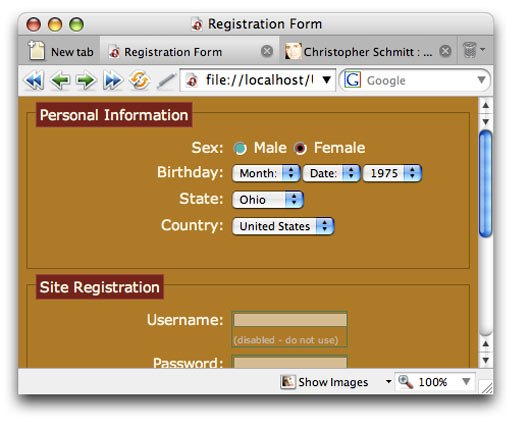The height and width of the screenshot is (431, 530).
Task: Close the window with red button
Action: (33, 25)
